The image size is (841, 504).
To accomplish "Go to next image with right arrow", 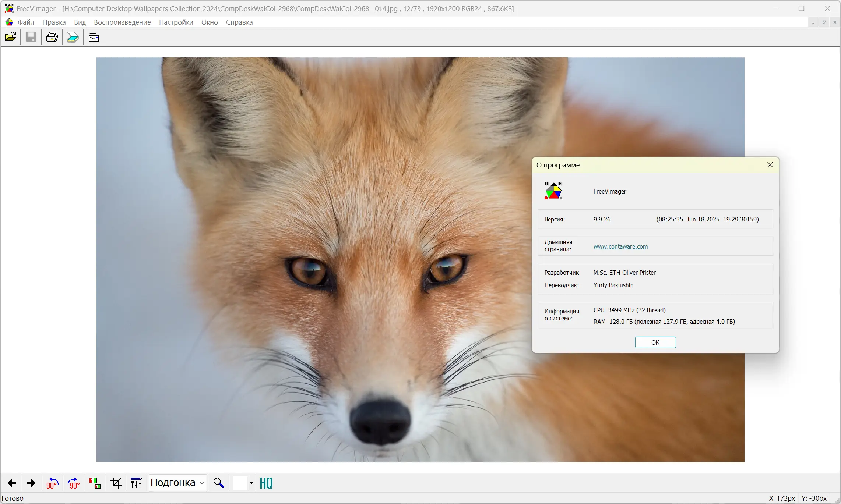I will pos(32,483).
